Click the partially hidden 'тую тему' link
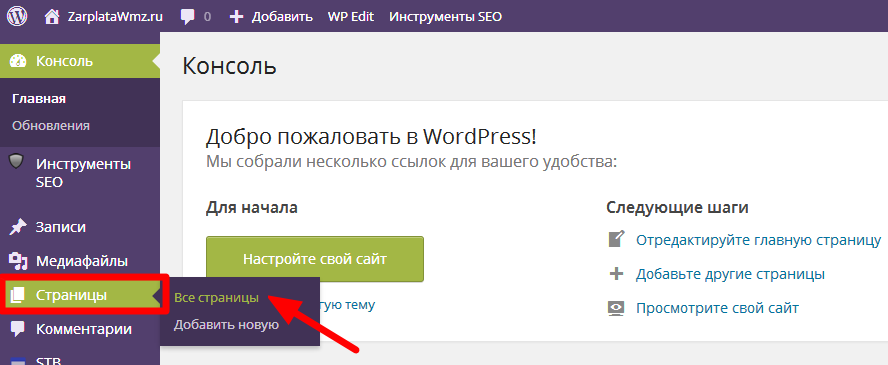Image resolution: width=888 pixels, height=365 pixels. 348,305
